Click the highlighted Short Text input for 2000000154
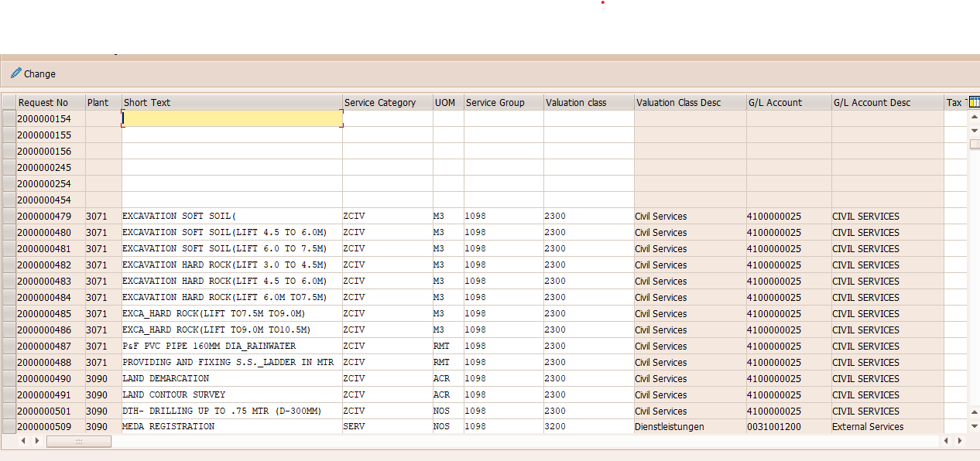The height and width of the screenshot is (461, 980). pyautogui.click(x=231, y=119)
